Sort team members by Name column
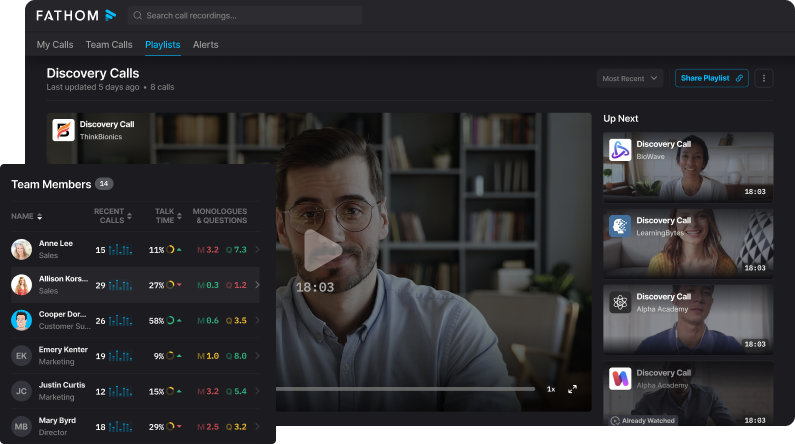The width and height of the screenshot is (795, 444). [26, 216]
